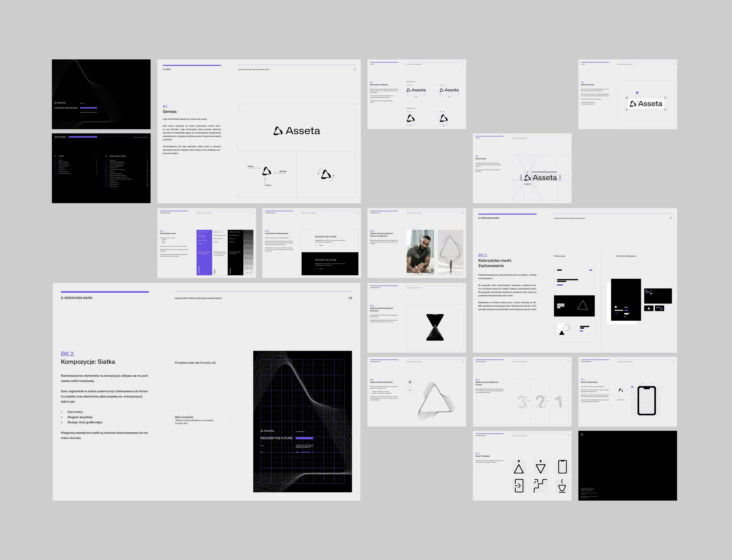Screen dimensions: 732x560
Task: Select the Pole ochronne page thumbnail
Action: coord(627,94)
